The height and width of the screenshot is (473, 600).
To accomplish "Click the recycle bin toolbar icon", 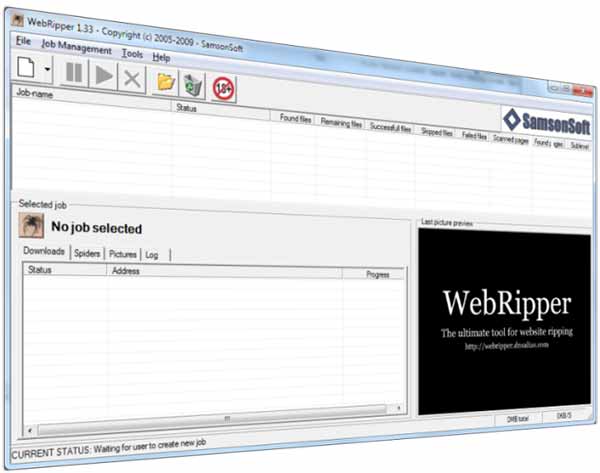I will (193, 85).
